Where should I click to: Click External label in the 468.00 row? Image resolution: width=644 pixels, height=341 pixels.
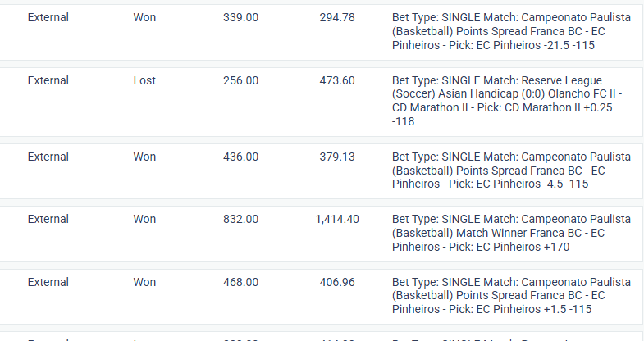48,282
